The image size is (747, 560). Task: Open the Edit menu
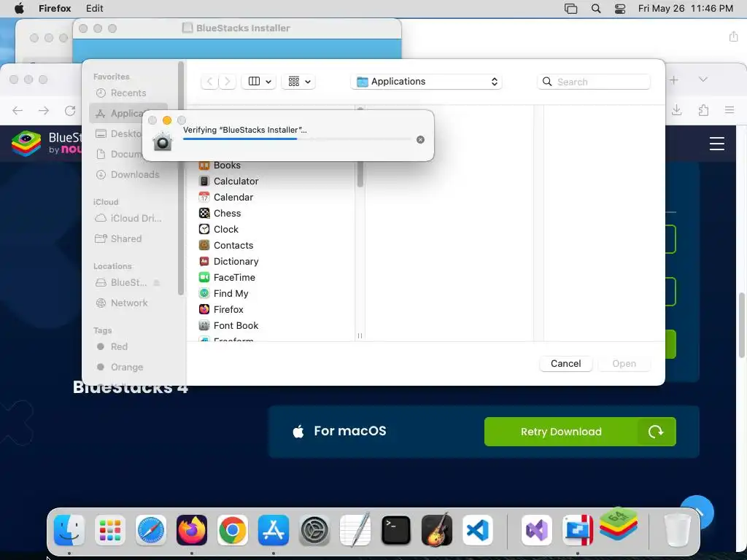[x=94, y=9]
